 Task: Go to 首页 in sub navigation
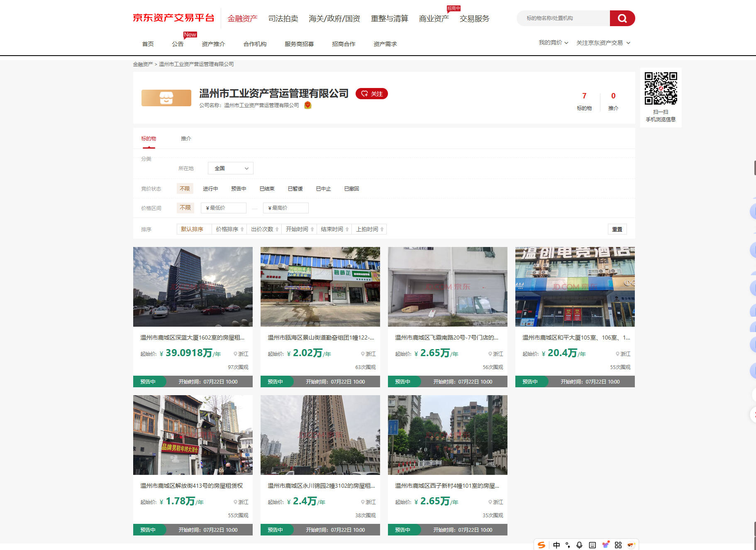click(148, 44)
